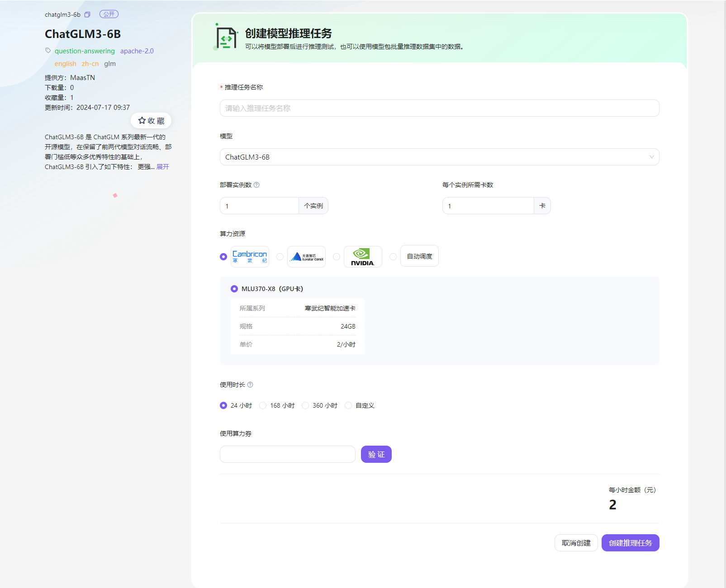Focus the 每个实例所需卡数 number field
726x588 pixels.
[x=488, y=206]
